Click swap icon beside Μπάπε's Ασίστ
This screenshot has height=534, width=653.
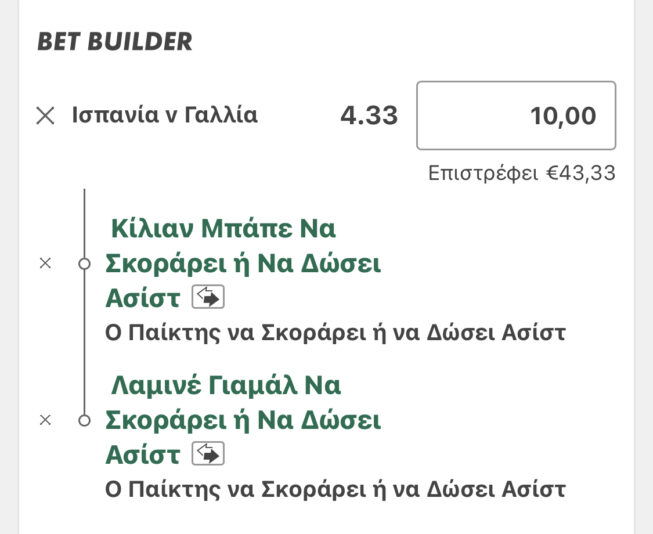[x=208, y=298]
